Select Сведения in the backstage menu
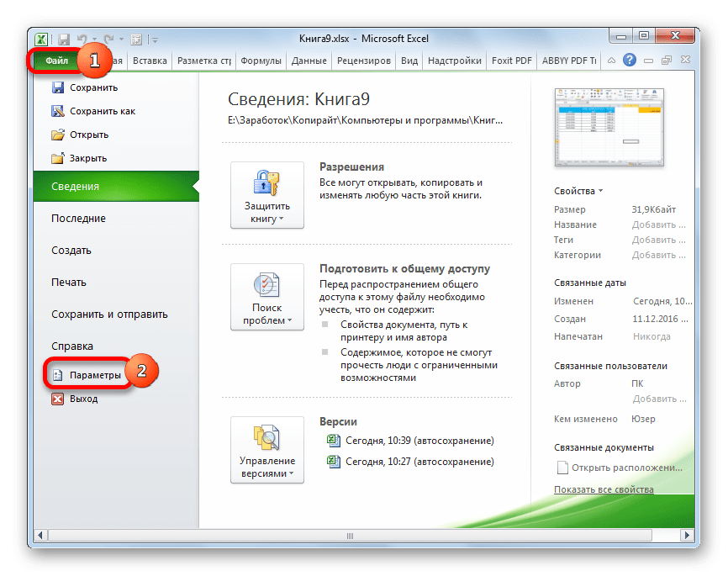The height and width of the screenshot is (576, 728). point(116,187)
